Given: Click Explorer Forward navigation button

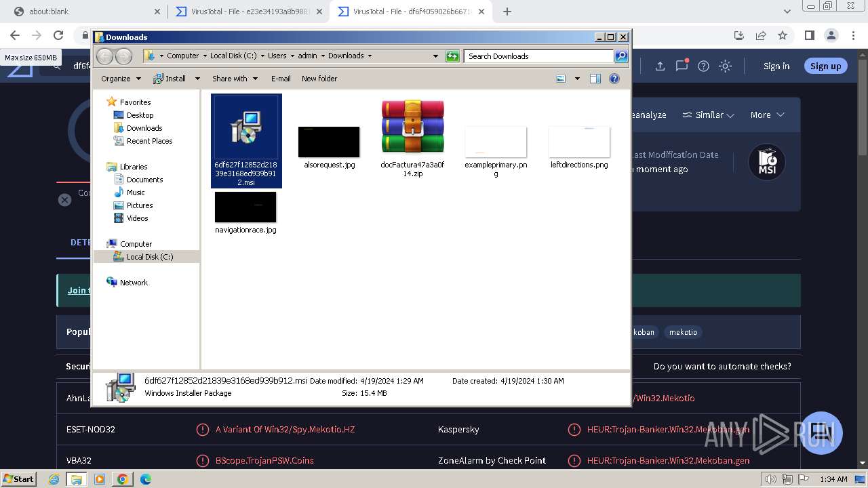Looking at the screenshot, I should 124,56.
